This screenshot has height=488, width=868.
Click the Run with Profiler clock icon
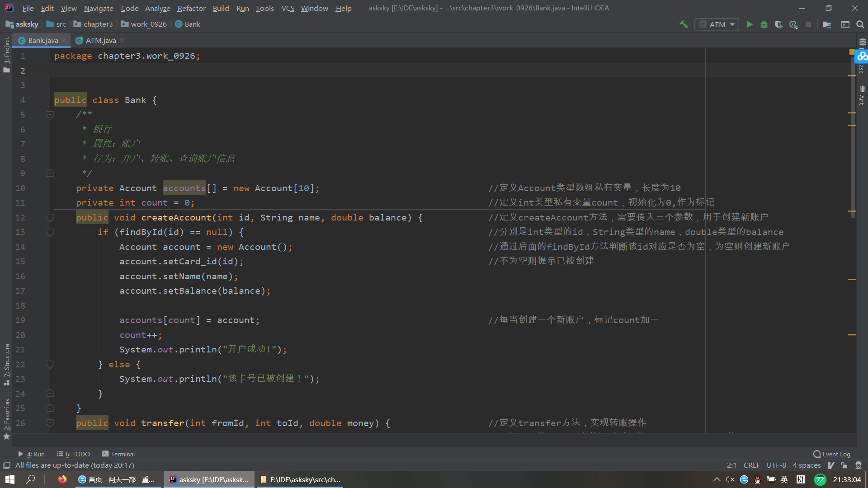[x=793, y=24]
